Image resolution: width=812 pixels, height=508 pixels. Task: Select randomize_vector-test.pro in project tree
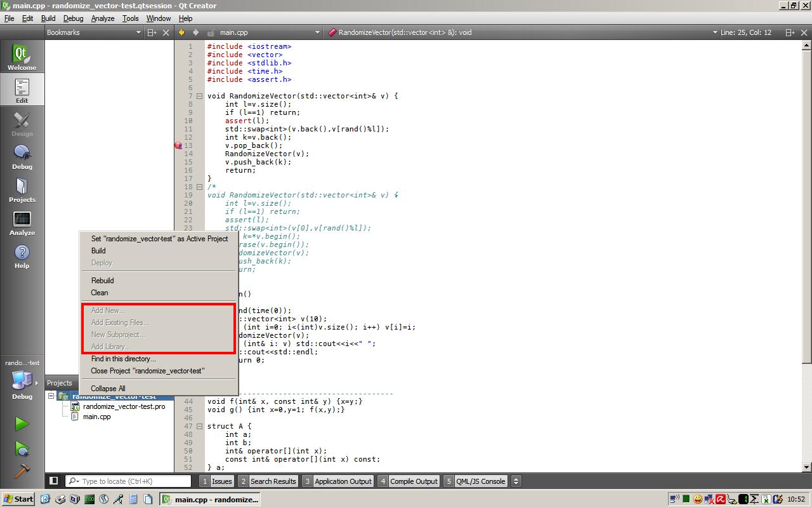click(124, 406)
